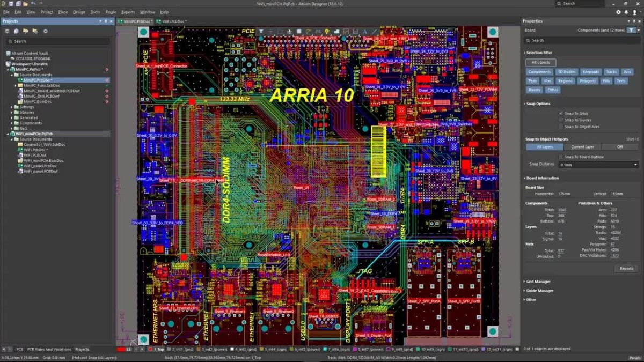The width and height of the screenshot is (644, 362).
Task: Open the Route menu
Action: [111, 12]
